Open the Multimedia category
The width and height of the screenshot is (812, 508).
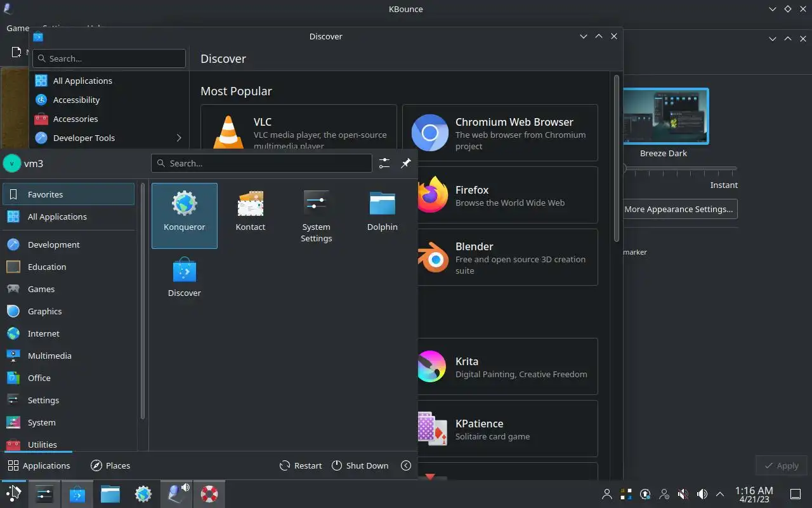click(x=69, y=356)
